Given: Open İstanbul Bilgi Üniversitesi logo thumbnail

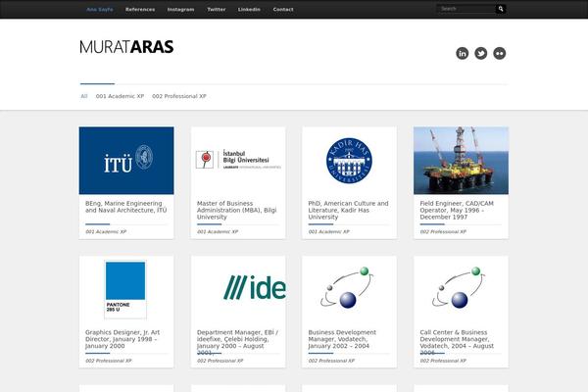Looking at the screenshot, I should [x=238, y=161].
